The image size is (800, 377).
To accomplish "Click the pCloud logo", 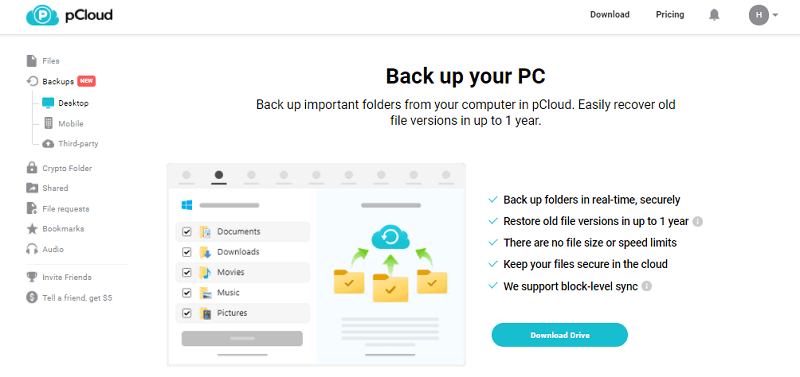I will (69, 15).
